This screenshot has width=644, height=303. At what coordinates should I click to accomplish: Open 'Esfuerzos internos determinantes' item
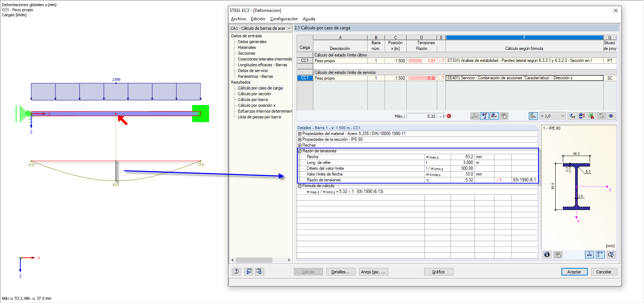265,111
